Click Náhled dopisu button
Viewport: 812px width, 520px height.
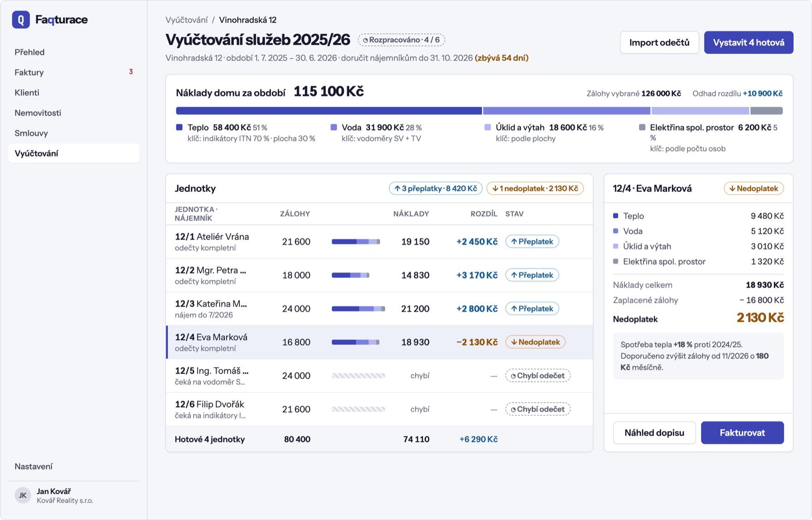654,433
